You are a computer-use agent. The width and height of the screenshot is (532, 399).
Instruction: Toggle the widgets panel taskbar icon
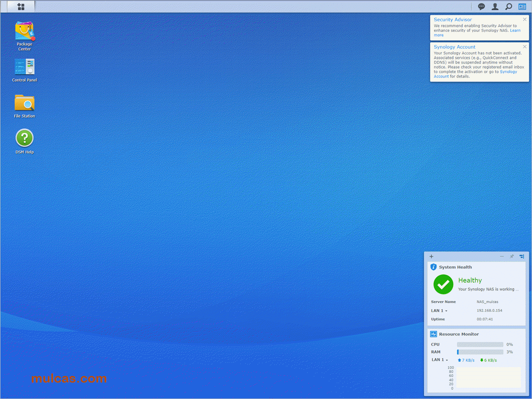(522, 7)
